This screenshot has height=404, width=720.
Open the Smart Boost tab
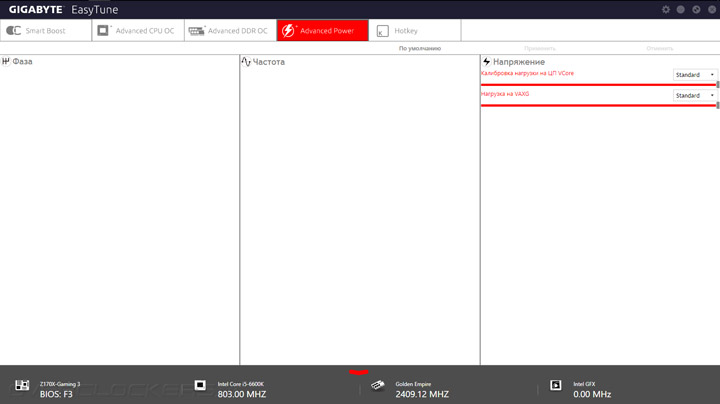(x=46, y=31)
